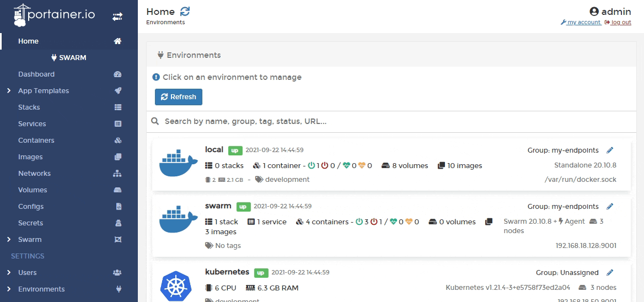
Task: Toggle the sidebar collapse arrows icon
Action: [117, 17]
